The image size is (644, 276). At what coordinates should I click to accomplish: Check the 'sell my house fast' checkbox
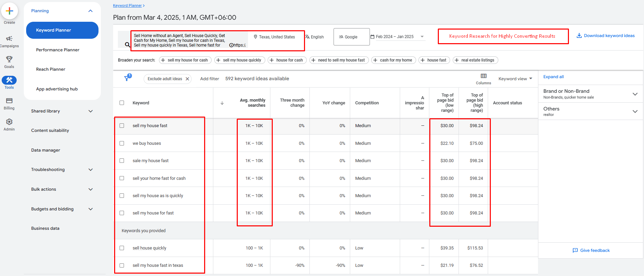point(122,126)
